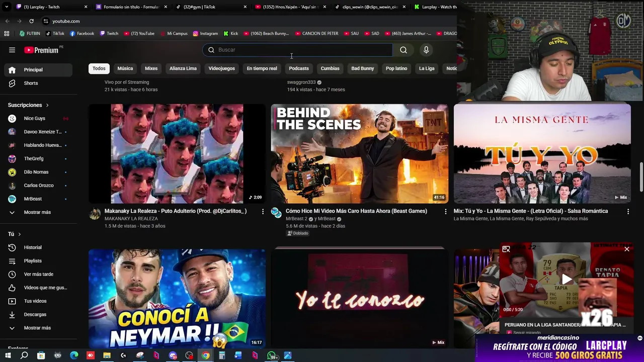The height and width of the screenshot is (362, 644).
Task: Open options menu for Tú y Yo mix
Action: click(628, 212)
